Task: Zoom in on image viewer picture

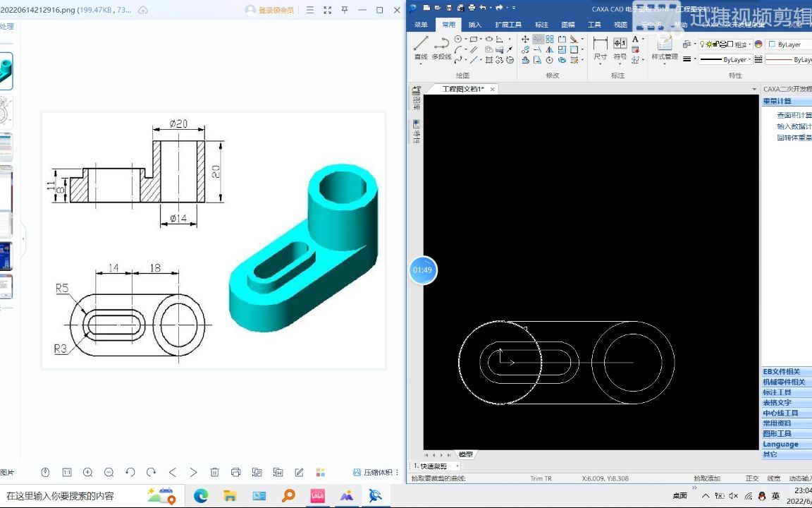Action: coord(88,472)
